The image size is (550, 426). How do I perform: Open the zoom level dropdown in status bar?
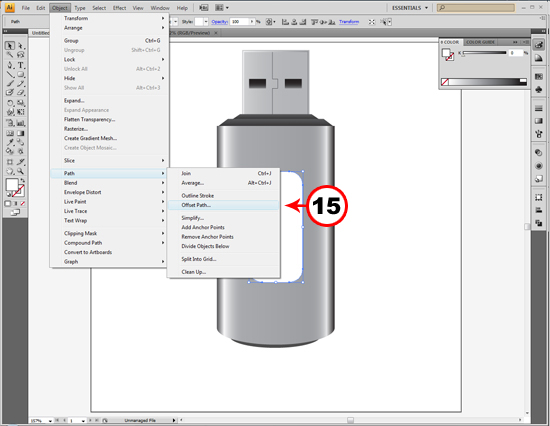[x=50, y=420]
